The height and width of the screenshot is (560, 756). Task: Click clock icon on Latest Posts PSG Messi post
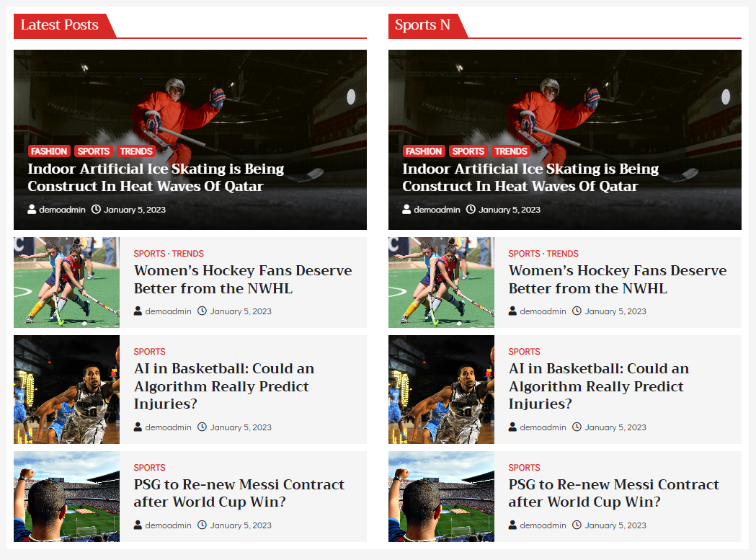pos(202,525)
